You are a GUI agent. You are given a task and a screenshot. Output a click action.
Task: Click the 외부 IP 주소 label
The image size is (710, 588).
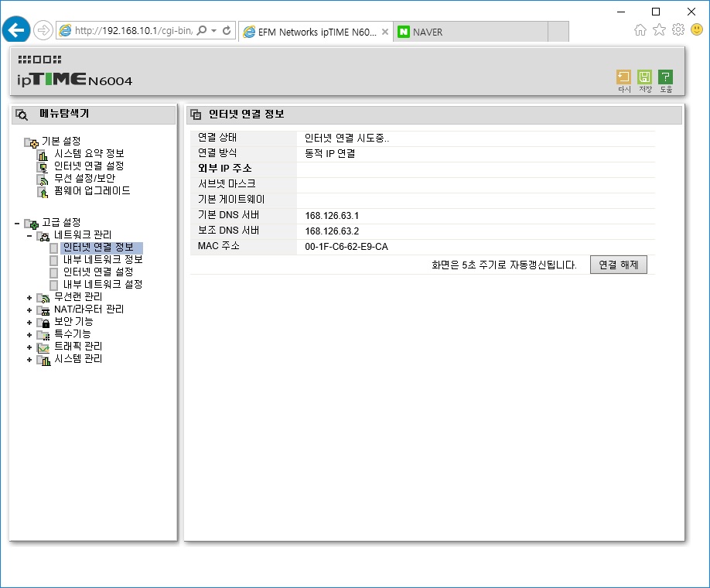tap(224, 168)
